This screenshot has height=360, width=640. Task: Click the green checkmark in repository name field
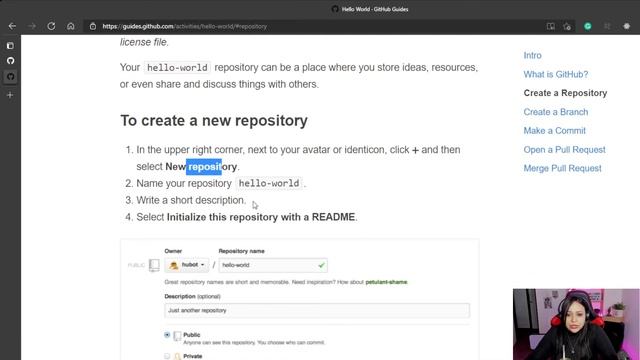pyautogui.click(x=321, y=265)
